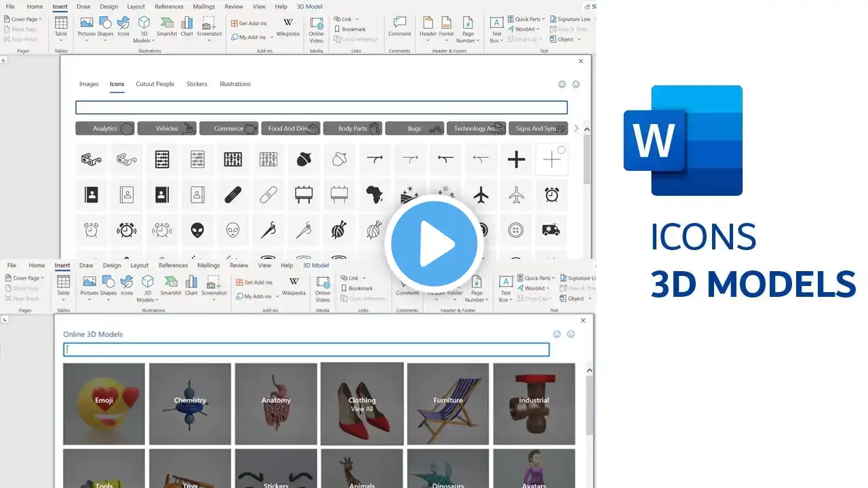Open the Clothing 3D model category
This screenshot has width=868, height=488.
pos(362,404)
